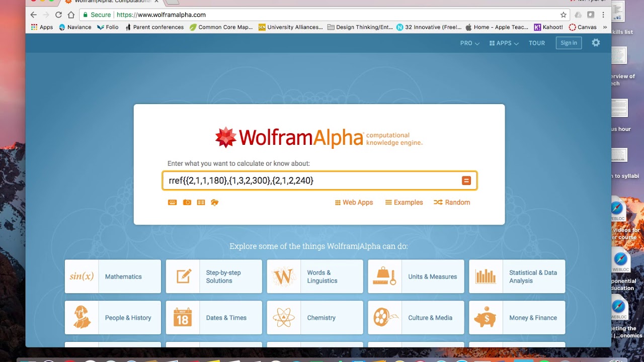Open the Culture & Media card
This screenshot has height=362, width=644.
click(x=416, y=318)
